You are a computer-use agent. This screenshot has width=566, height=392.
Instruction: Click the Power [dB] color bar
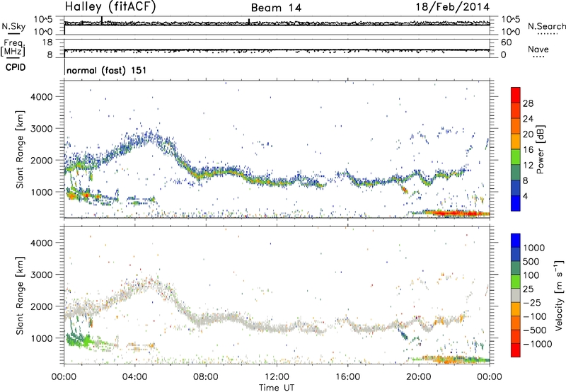pos(516,149)
